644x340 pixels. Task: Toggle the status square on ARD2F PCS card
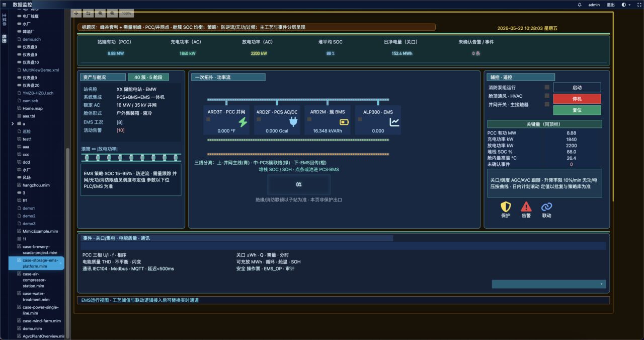259,119
